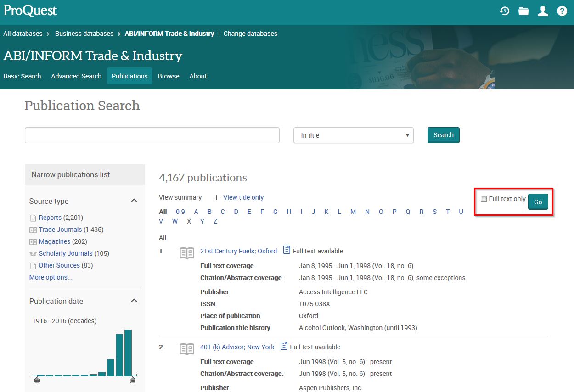This screenshot has height=392, width=574.
Task: Click the ProQuest logo
Action: tap(30, 11)
